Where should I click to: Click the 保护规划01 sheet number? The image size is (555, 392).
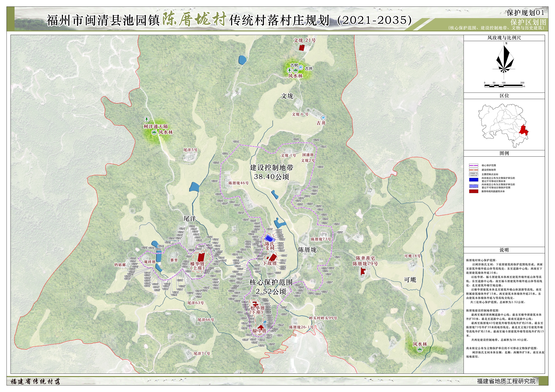(526, 13)
